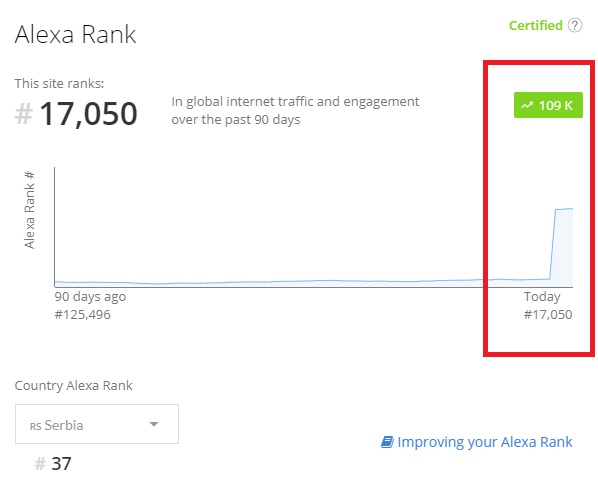598x485 pixels.
Task: Click the #125,496 starting rank value
Action: click(x=82, y=315)
